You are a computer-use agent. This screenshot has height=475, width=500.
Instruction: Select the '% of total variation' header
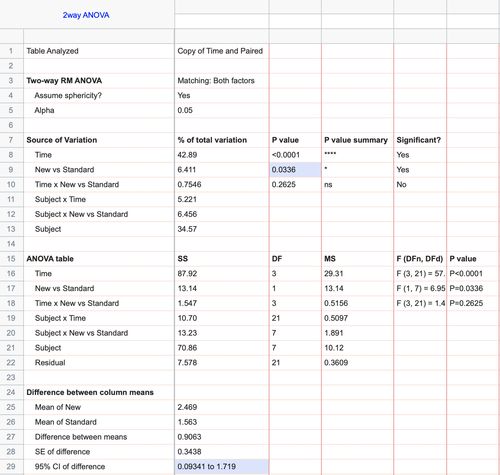(x=221, y=140)
